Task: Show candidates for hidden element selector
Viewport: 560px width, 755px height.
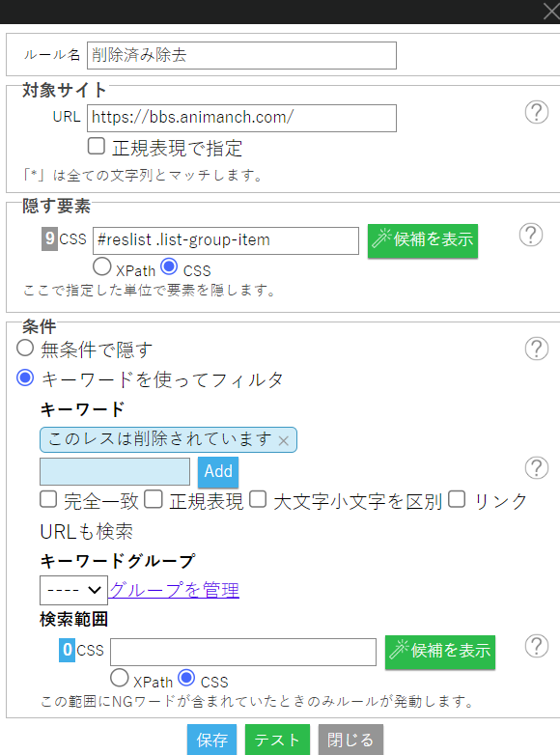Action: [x=423, y=240]
